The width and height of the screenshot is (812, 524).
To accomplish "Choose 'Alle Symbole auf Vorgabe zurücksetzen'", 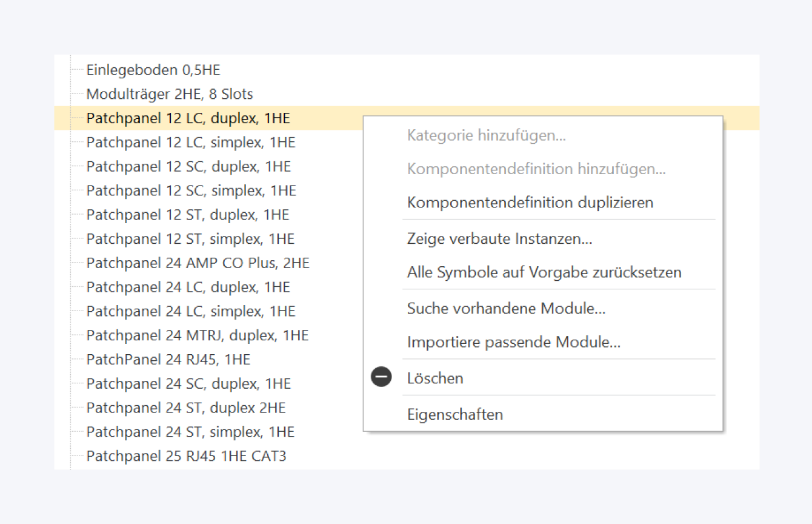I will click(x=544, y=272).
